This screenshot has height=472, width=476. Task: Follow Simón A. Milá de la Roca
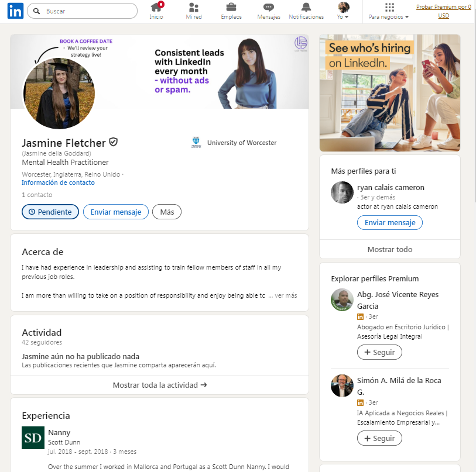point(379,438)
